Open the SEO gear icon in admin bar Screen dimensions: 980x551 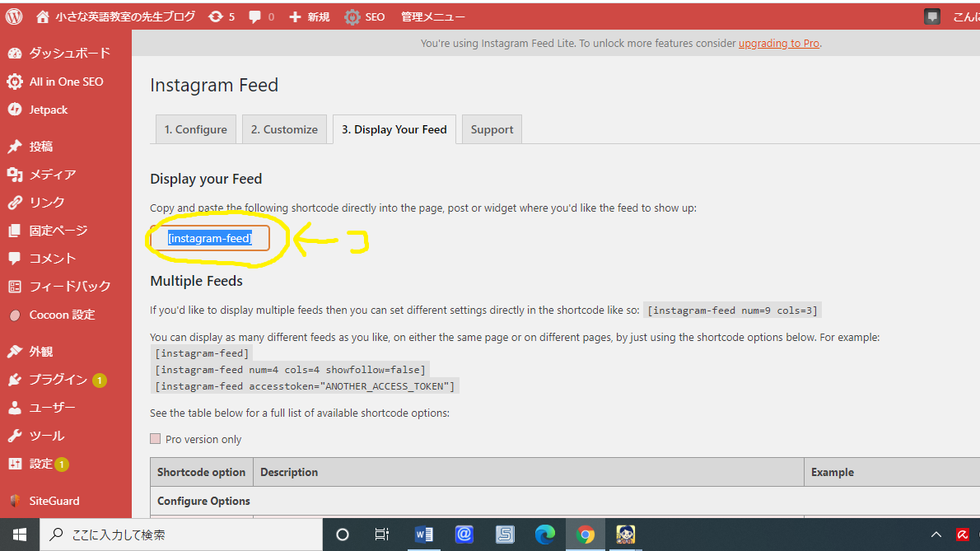point(352,16)
